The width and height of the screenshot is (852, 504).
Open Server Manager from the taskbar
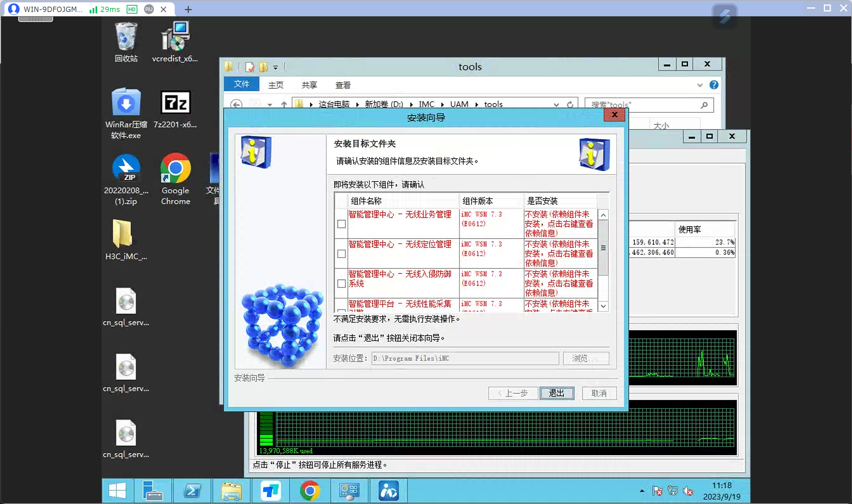click(152, 491)
